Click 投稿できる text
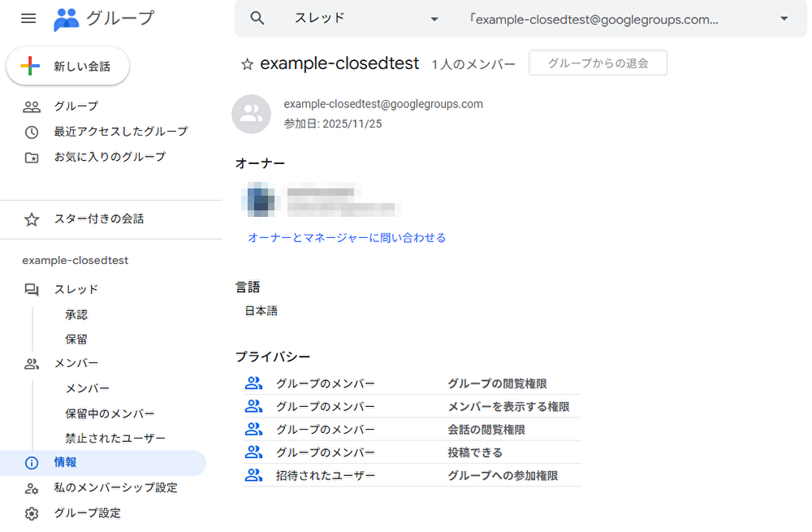This screenshot has width=812, height=532. [x=475, y=452]
